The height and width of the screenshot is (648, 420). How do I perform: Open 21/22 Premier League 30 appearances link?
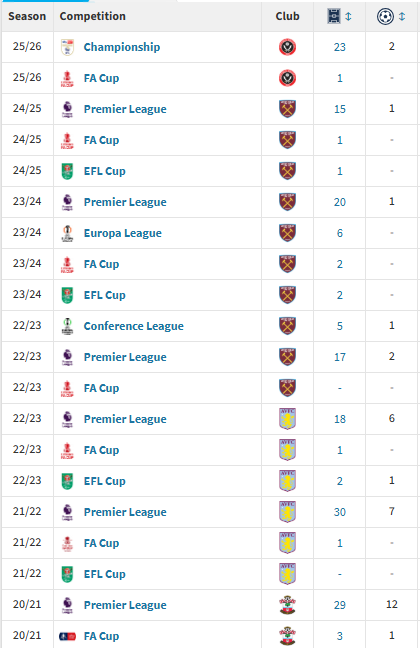[340, 512]
